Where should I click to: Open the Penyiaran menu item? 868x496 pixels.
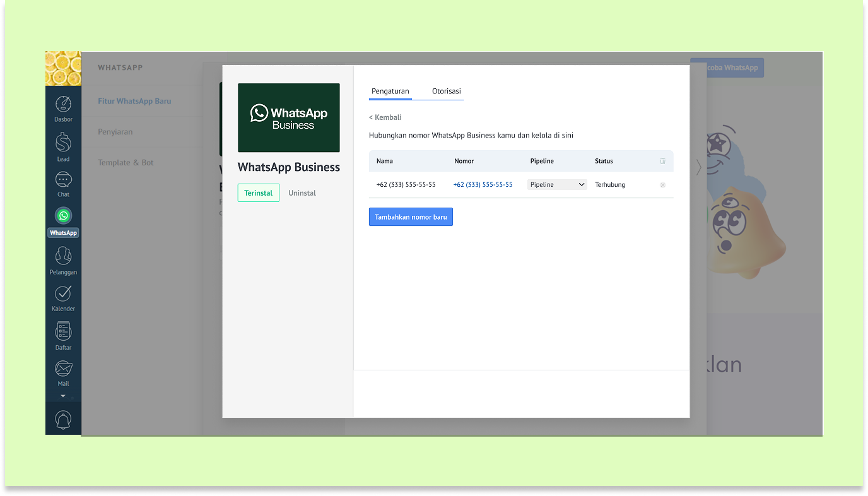coord(115,132)
